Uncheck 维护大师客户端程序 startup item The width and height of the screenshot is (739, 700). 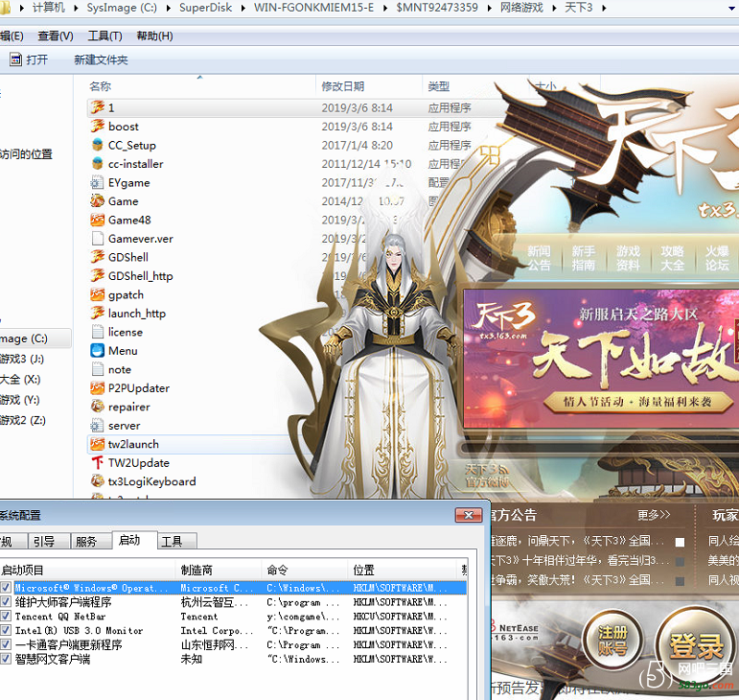pyautogui.click(x=6, y=601)
